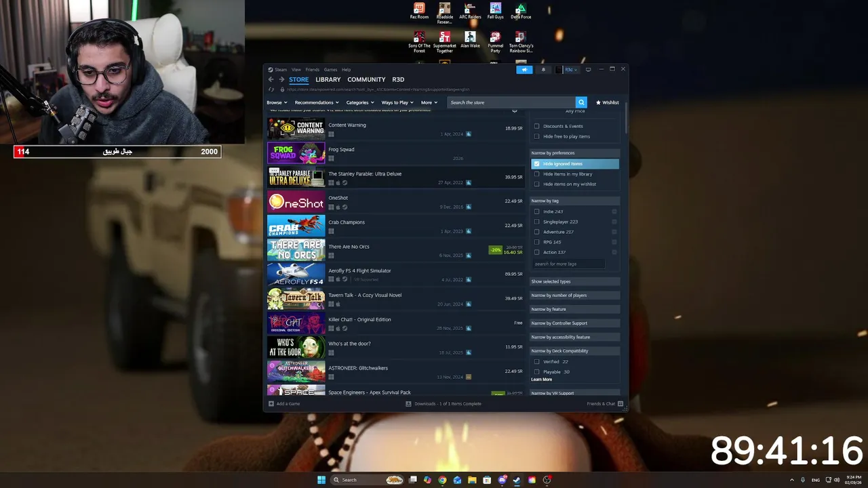Toggle Hide free to play items checkbox
Image resolution: width=868 pixels, height=488 pixels.
point(537,136)
